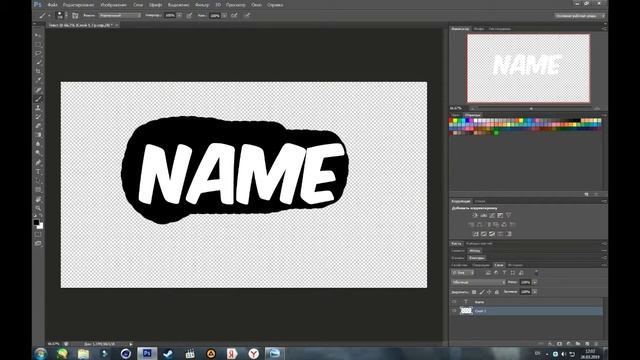Lock image pixels of layer
Screen dimensions: 640x360
(x=482, y=292)
